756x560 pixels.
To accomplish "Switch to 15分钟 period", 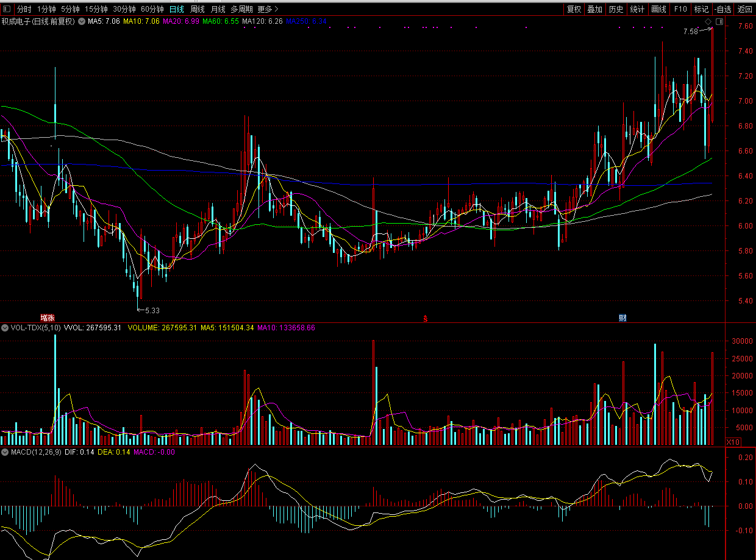I will coord(96,9).
